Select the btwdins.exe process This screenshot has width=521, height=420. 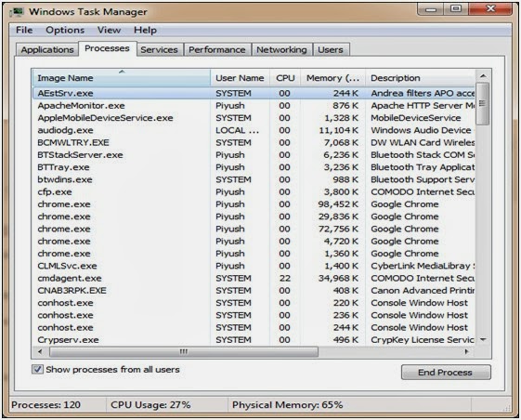(x=254, y=179)
